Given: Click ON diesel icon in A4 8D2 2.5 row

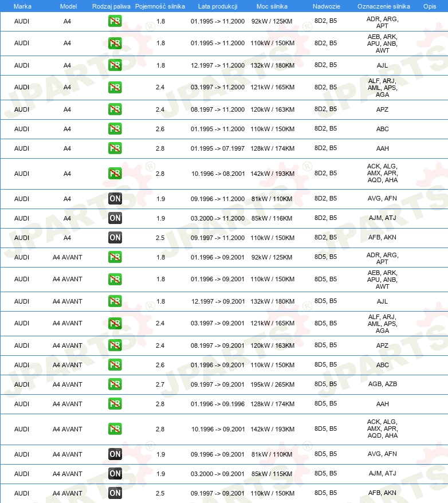Looking at the screenshot, I should (115, 238).
